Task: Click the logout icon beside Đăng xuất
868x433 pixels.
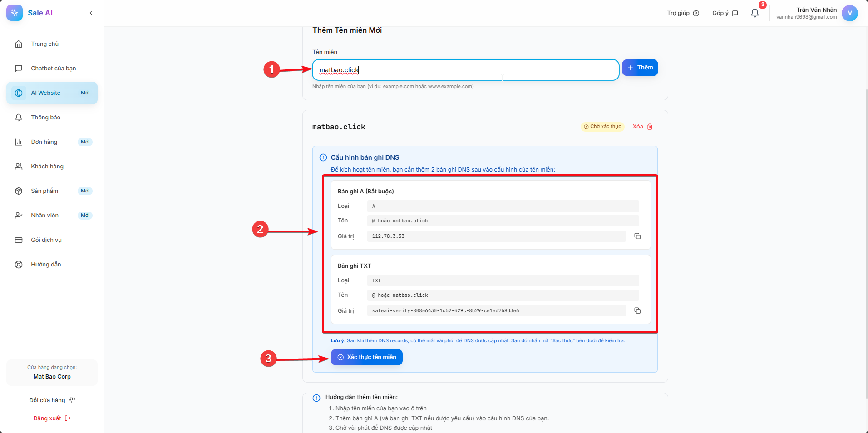Action: tap(68, 418)
